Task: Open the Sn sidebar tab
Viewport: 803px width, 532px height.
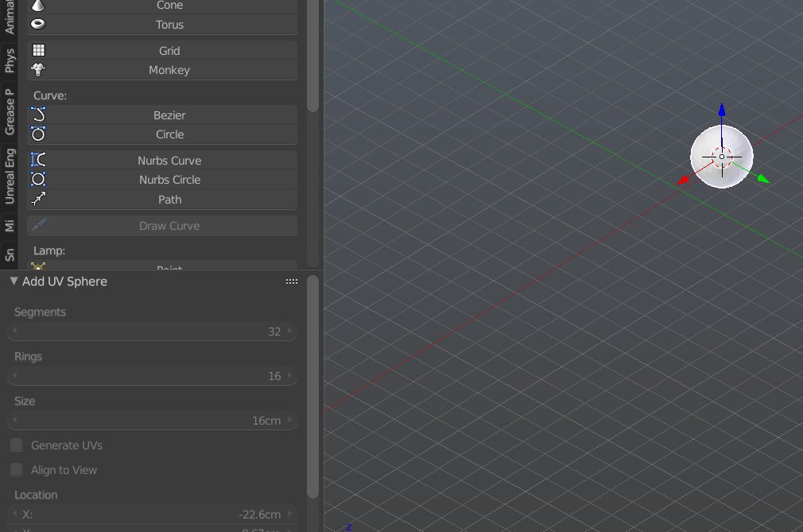Action: (9, 255)
